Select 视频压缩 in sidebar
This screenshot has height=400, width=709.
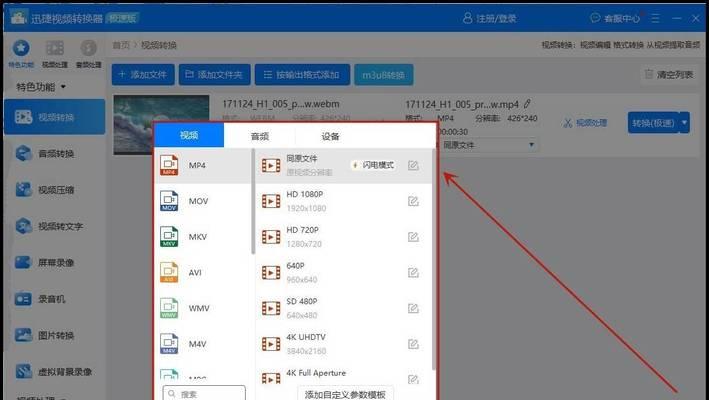coord(55,190)
